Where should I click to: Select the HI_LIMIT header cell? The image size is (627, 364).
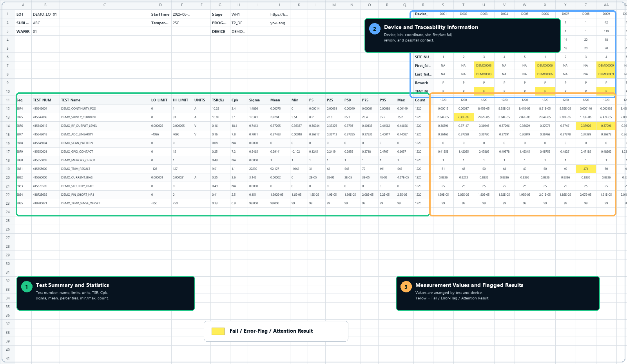(x=182, y=100)
